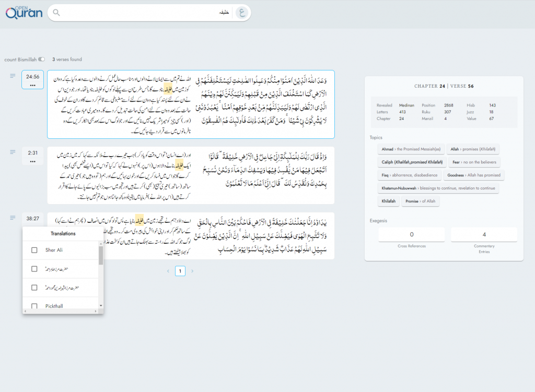Go to the next results page
Image resolution: width=535 pixels, height=392 pixels.
click(192, 271)
